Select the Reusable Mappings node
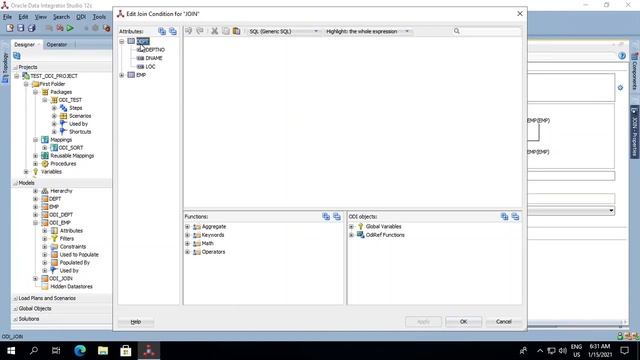Image resolution: width=640 pixels, height=360 pixels. pos(72,156)
